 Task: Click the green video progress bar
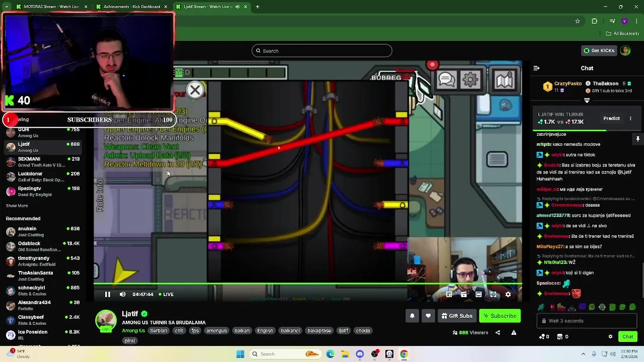point(307,284)
